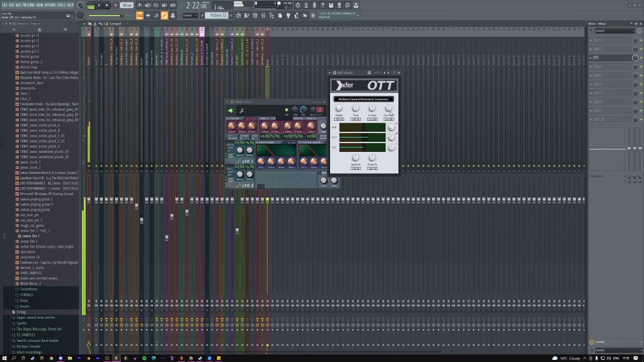Click the save project icon
Viewport: 644px width, 362px height.
click(x=331, y=5)
